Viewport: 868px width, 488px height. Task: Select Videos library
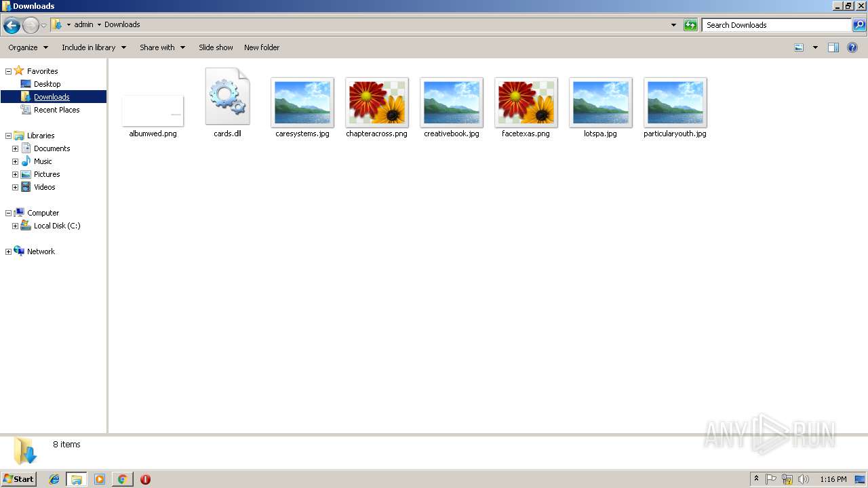click(38, 187)
